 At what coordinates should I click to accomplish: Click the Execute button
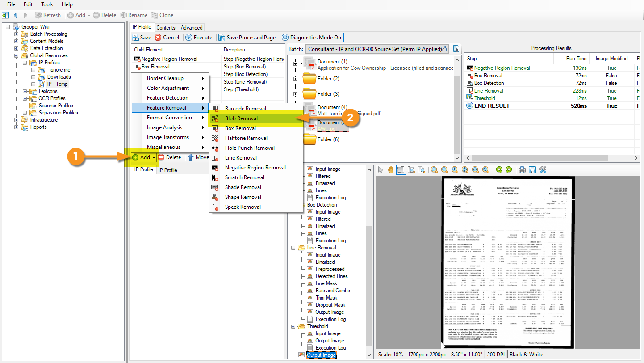(199, 38)
